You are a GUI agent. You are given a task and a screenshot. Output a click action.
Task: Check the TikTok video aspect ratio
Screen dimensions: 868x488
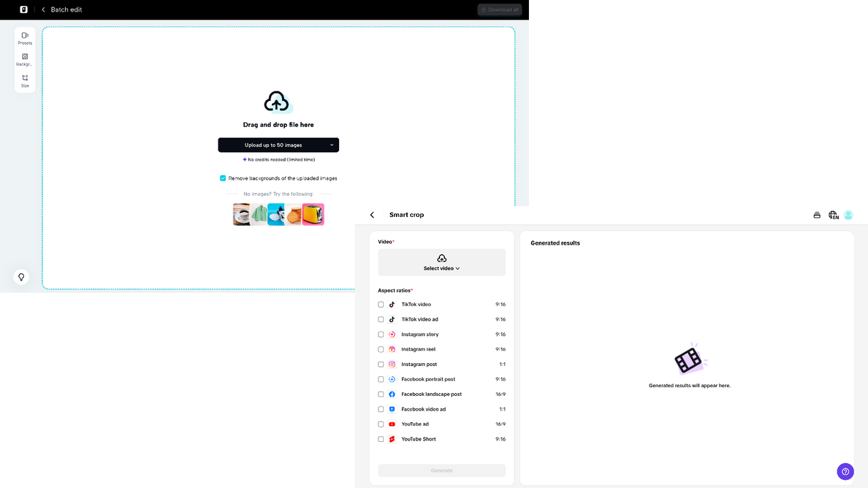(x=380, y=304)
